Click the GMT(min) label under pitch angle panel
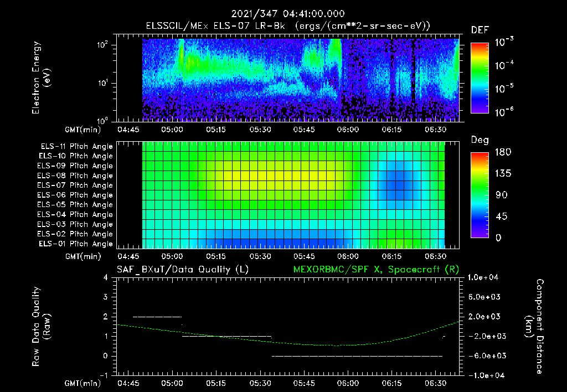The width and height of the screenshot is (567, 392). point(83,257)
